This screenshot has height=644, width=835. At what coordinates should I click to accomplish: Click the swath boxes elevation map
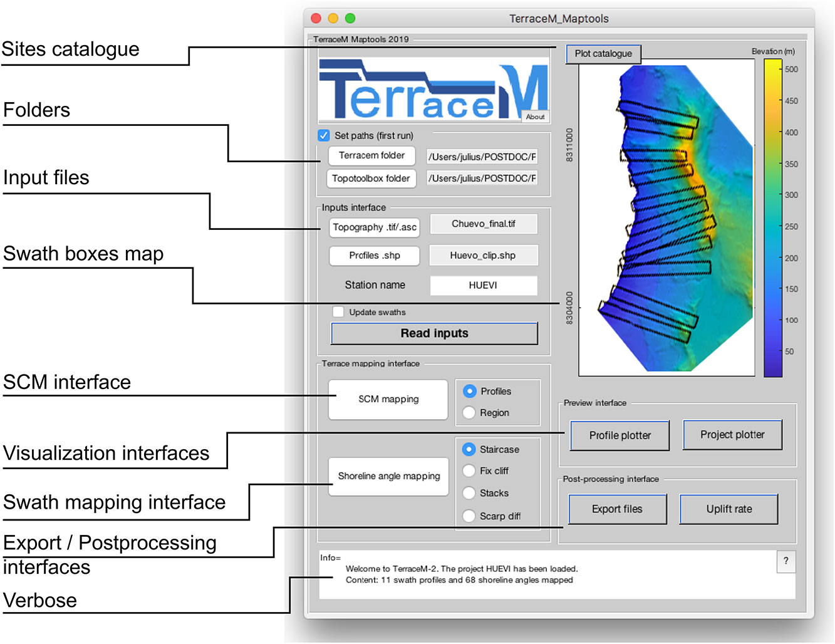(666, 217)
